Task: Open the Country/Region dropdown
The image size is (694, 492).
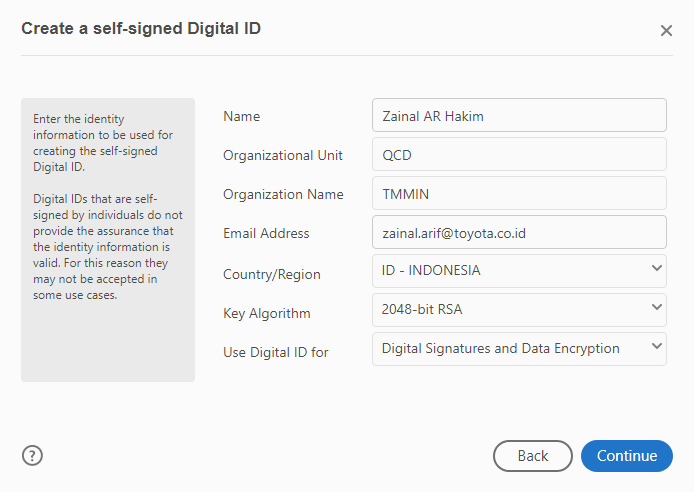Action: (518, 270)
